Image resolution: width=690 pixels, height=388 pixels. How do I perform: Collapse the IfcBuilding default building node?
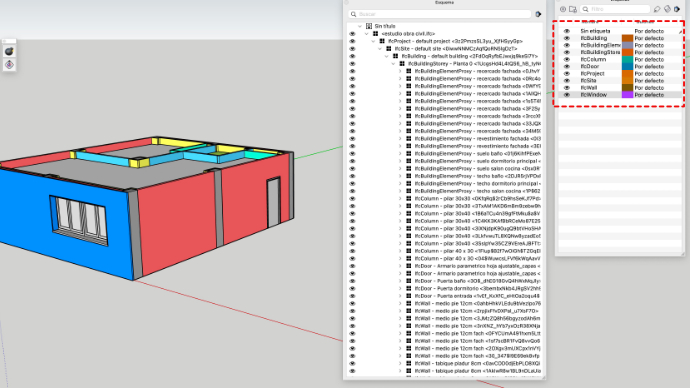(386, 56)
